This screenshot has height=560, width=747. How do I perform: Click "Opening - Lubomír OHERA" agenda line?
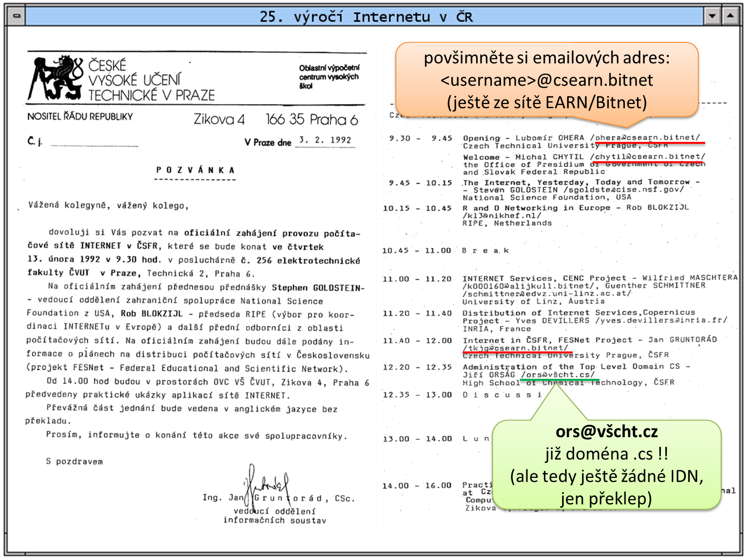[x=523, y=137]
